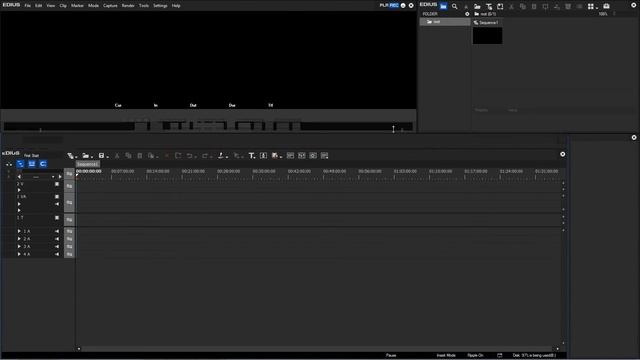640x360 pixels.
Task: Click the Undo arrow in timeline toolbar
Action: [189, 156]
